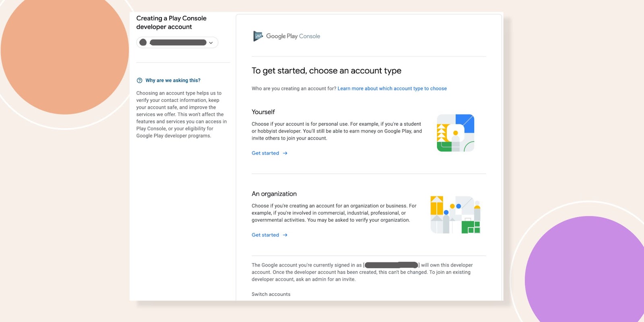
Task: Select the 'Yourself' heading
Action: click(263, 112)
